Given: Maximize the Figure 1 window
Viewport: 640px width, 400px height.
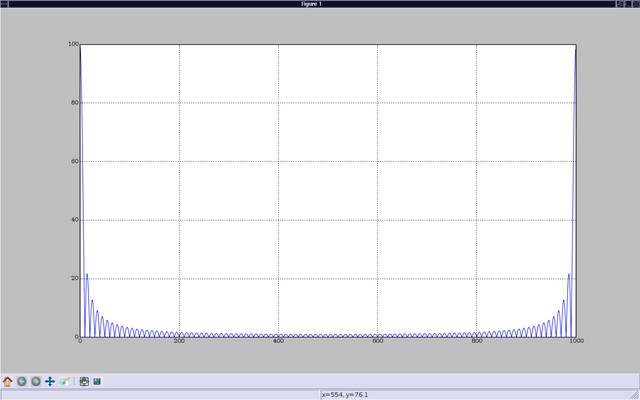Looking at the screenshot, I should (628, 4).
